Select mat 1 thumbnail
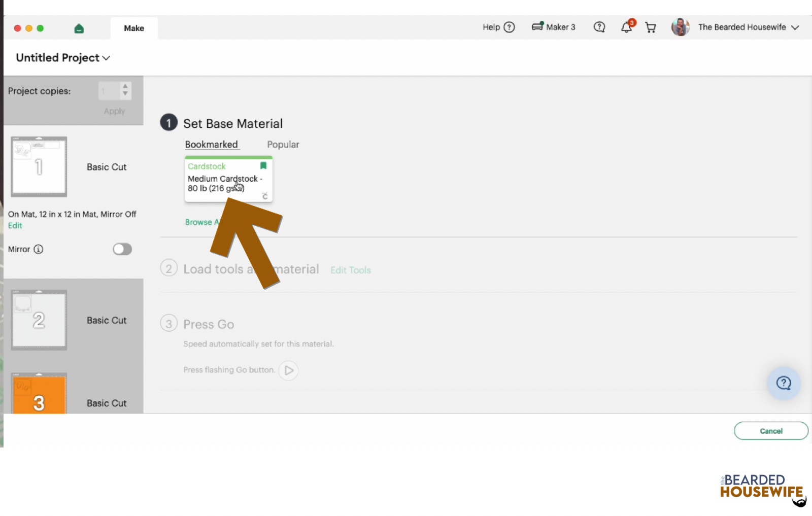 39,166
